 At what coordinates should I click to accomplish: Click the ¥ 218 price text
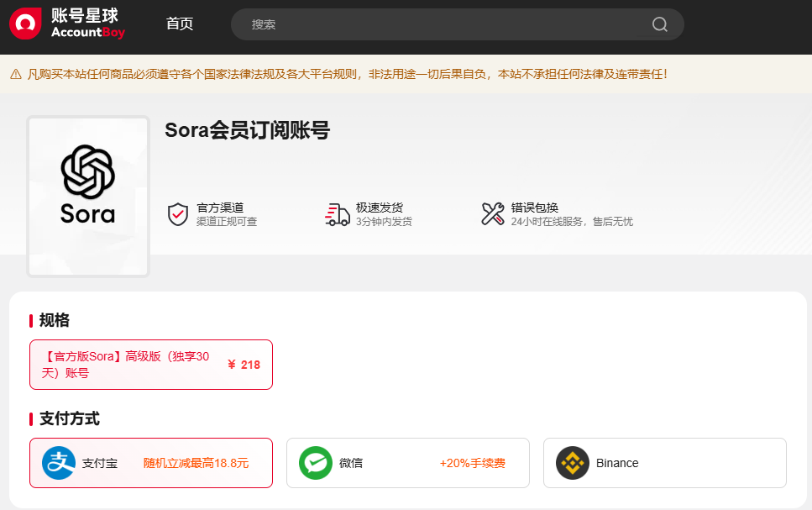244,365
